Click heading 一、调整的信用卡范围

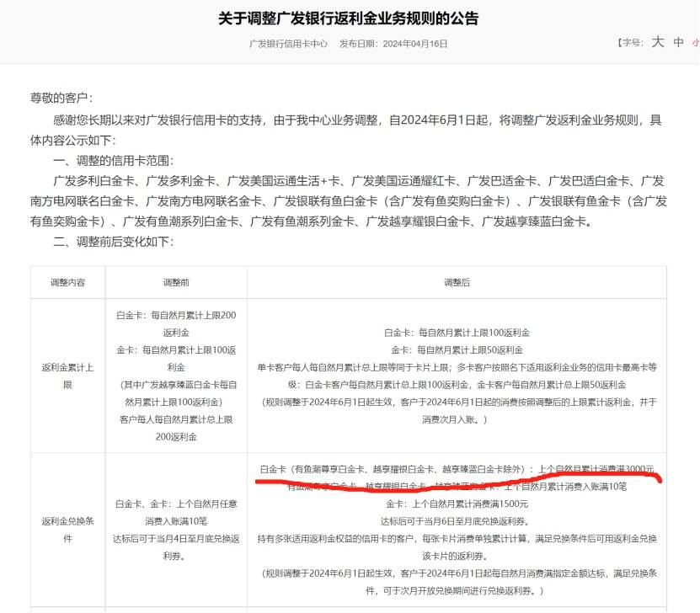click(114, 161)
